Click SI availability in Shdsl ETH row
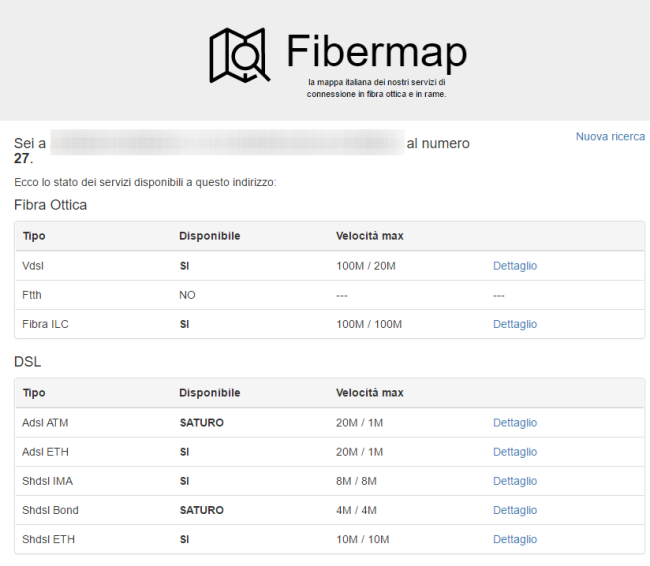The image size is (650, 566). click(184, 539)
